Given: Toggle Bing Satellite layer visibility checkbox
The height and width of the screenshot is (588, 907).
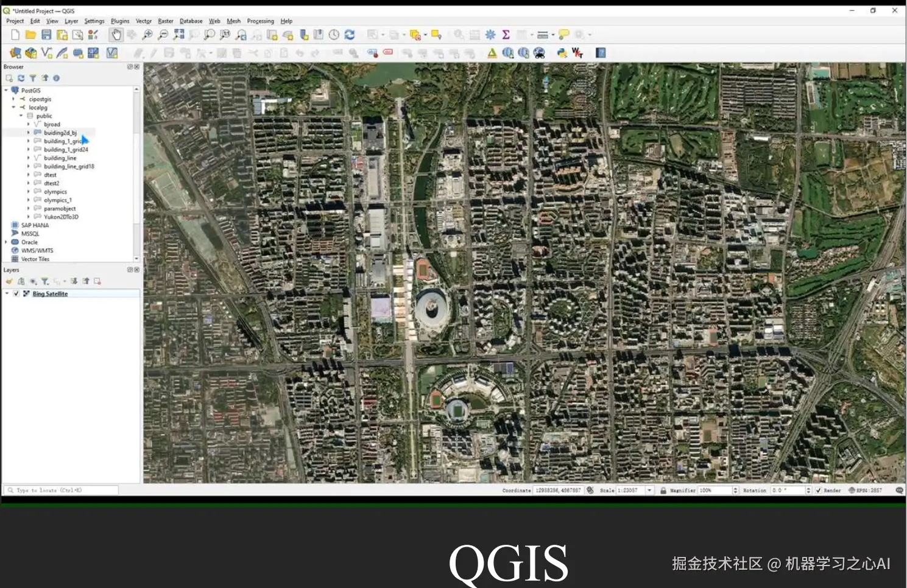Looking at the screenshot, I should coord(16,293).
